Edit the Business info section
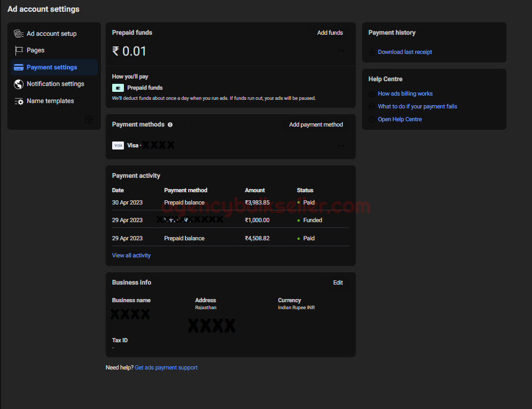The image size is (532, 409). pyautogui.click(x=338, y=282)
